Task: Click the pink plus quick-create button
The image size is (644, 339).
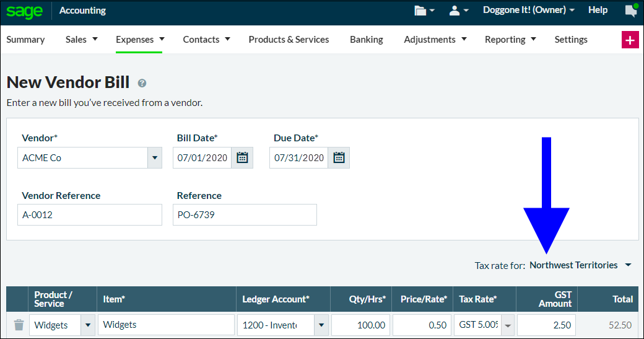Action: pyautogui.click(x=630, y=40)
